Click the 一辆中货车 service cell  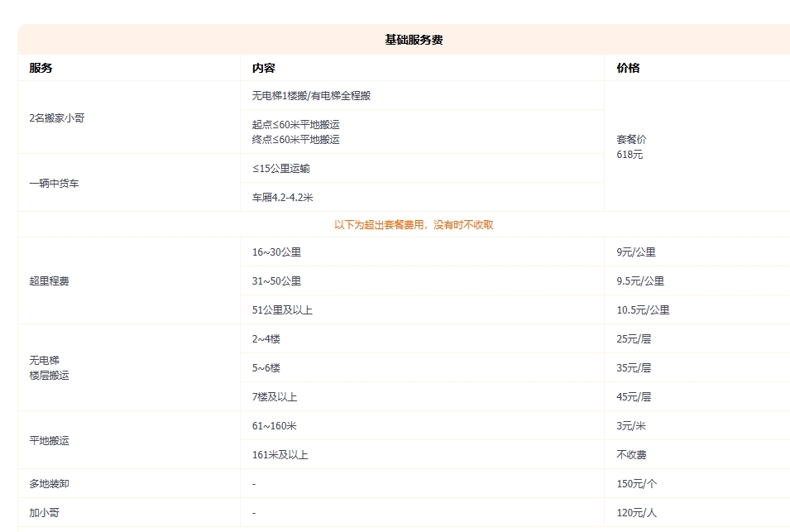pyautogui.click(x=50, y=182)
